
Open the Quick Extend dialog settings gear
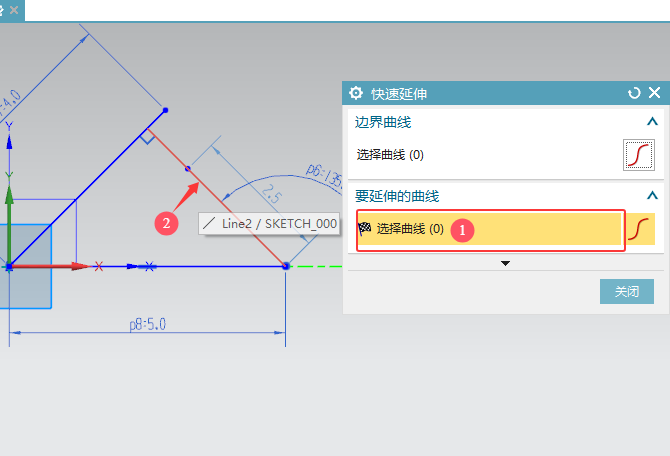pyautogui.click(x=356, y=93)
